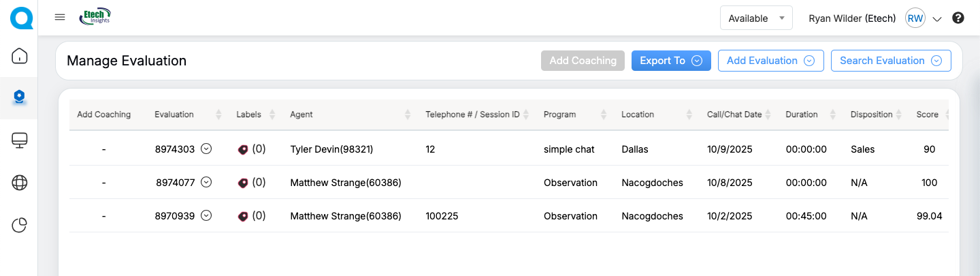Click the RW user avatar
Screen dimensions: 980x276
click(915, 18)
